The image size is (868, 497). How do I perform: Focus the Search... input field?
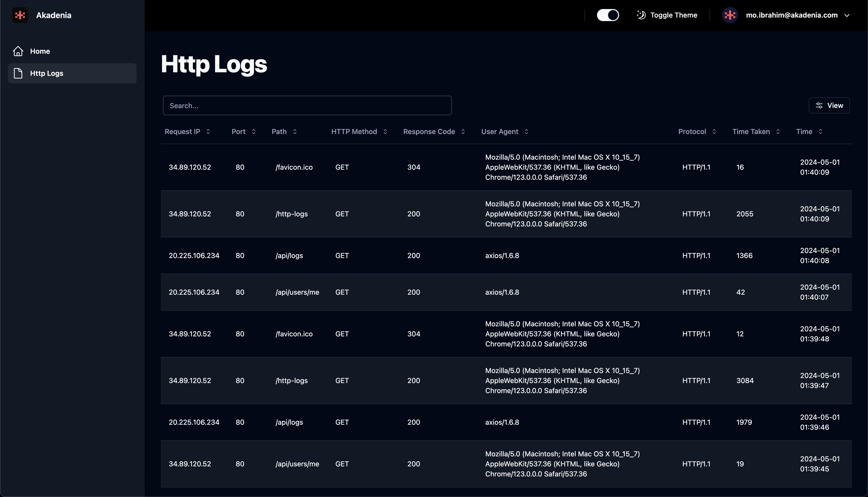[307, 105]
